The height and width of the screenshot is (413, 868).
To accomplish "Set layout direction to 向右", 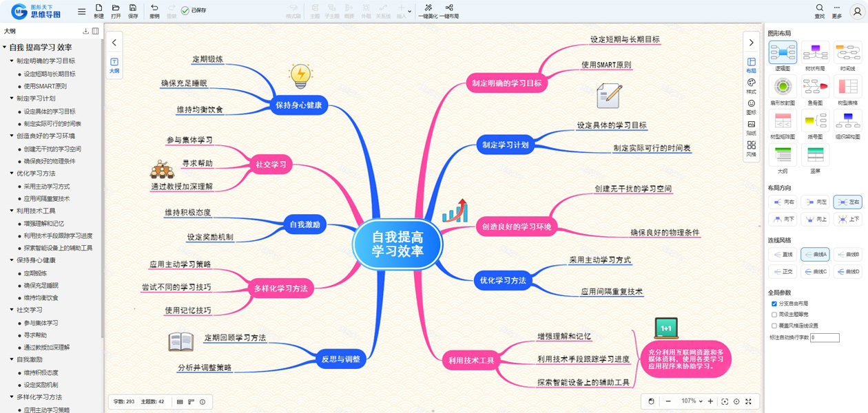I will 783,202.
